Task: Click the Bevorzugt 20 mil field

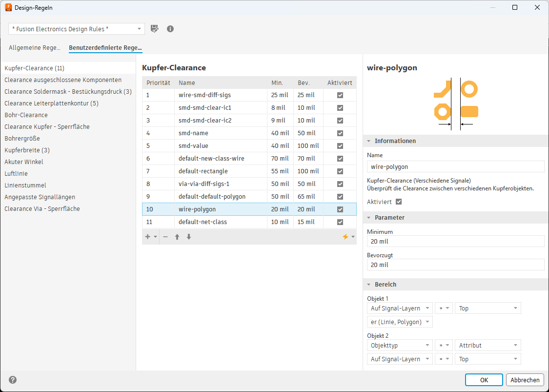Action: [455, 265]
